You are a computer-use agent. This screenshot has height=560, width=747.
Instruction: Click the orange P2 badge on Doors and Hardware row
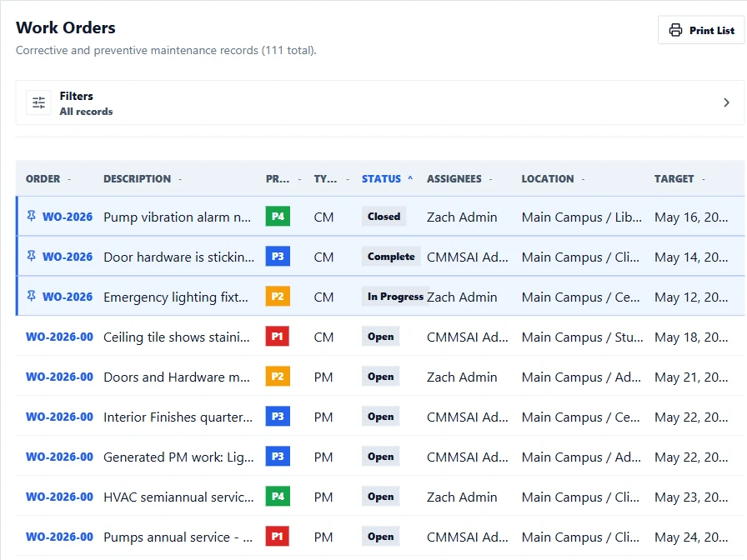click(278, 376)
